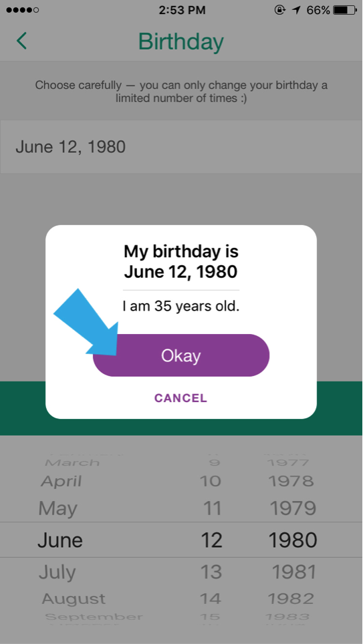Choose 1978 in the year wheel

pos(291,481)
